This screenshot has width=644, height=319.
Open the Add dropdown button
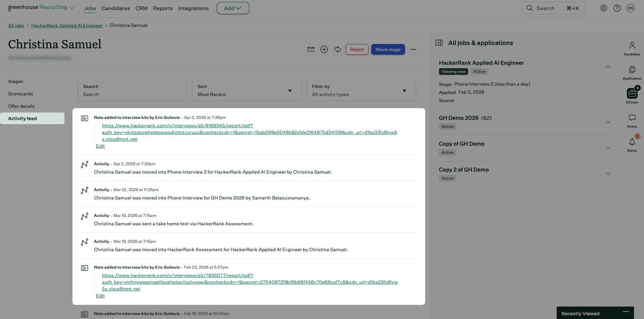tap(233, 8)
